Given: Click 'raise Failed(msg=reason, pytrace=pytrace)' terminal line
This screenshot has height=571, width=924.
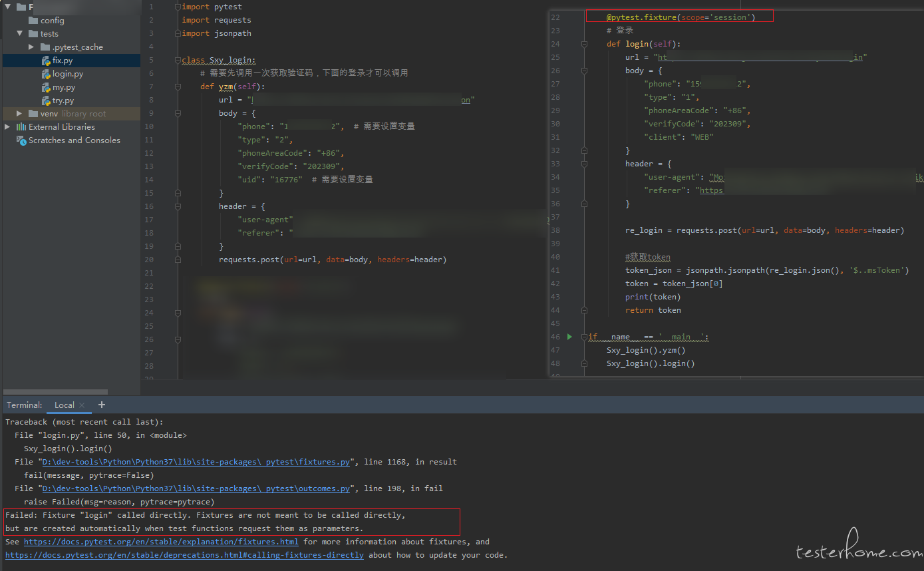Looking at the screenshot, I should tap(119, 502).
